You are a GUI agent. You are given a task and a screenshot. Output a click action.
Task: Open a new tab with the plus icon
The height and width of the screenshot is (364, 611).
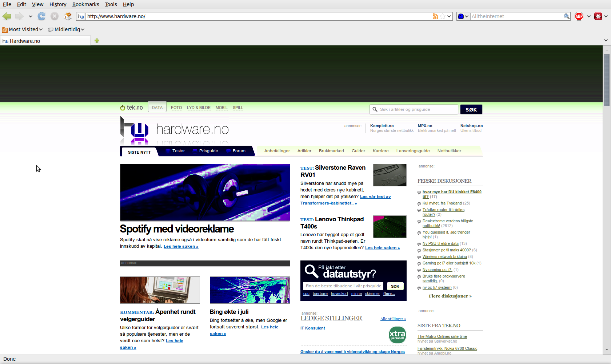click(97, 41)
